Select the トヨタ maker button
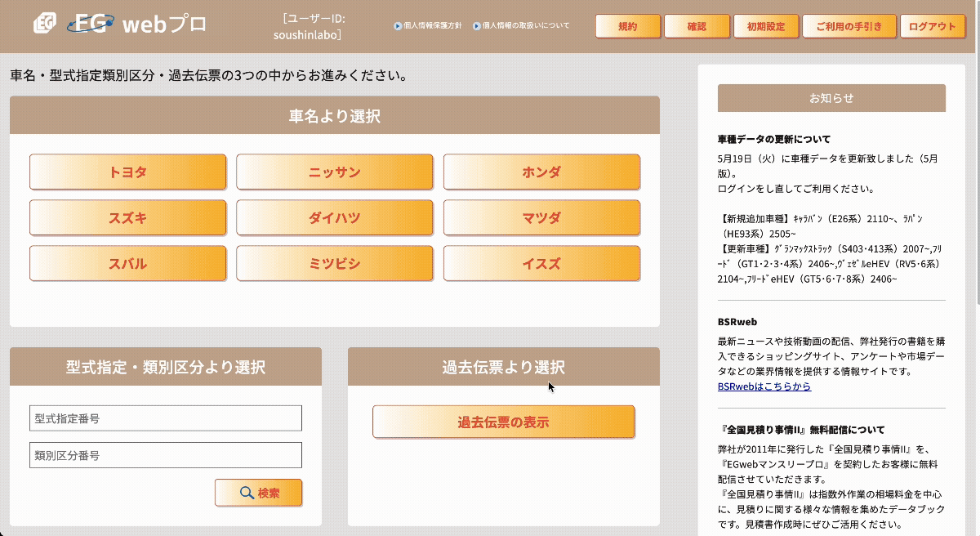 click(128, 172)
